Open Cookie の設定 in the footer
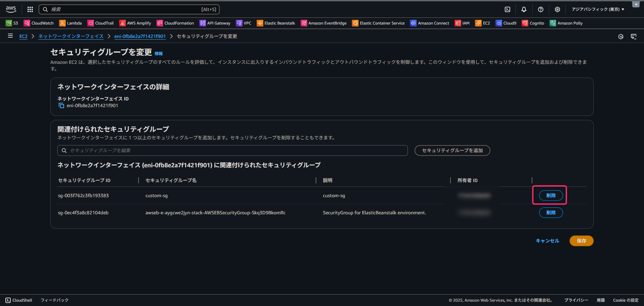The image size is (644, 306). click(x=626, y=300)
